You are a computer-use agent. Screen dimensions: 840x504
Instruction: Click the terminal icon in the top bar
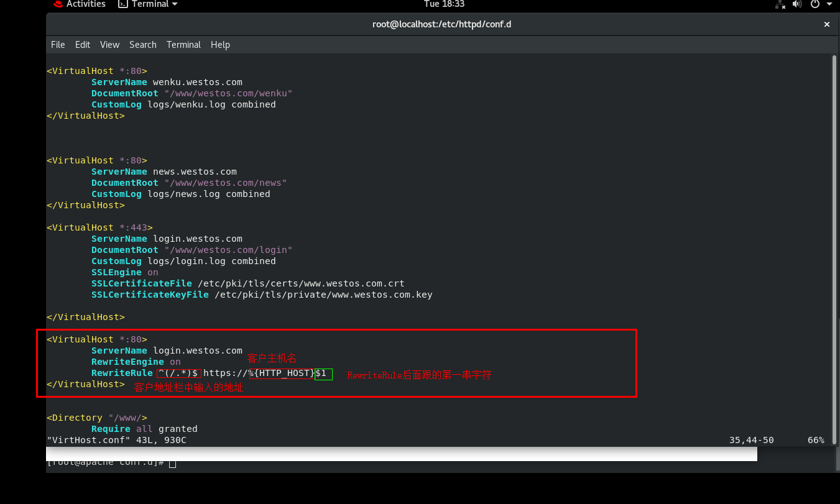click(123, 4)
